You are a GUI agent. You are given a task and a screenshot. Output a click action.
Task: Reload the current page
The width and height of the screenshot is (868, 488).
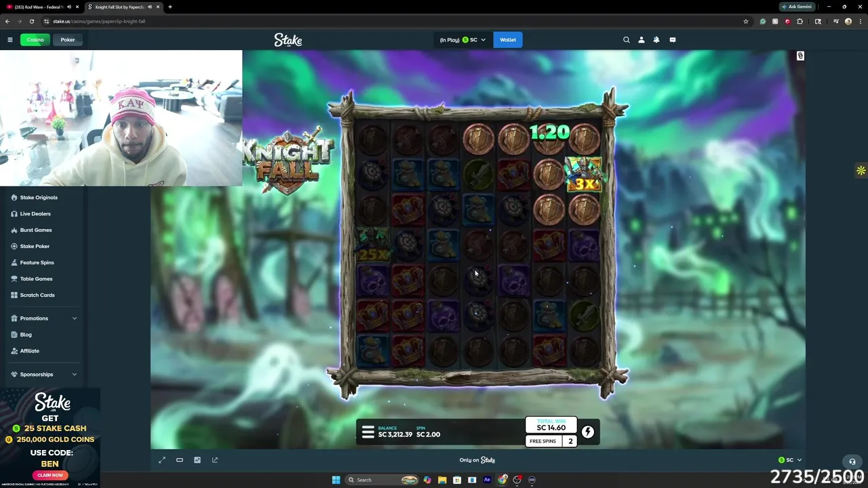31,21
